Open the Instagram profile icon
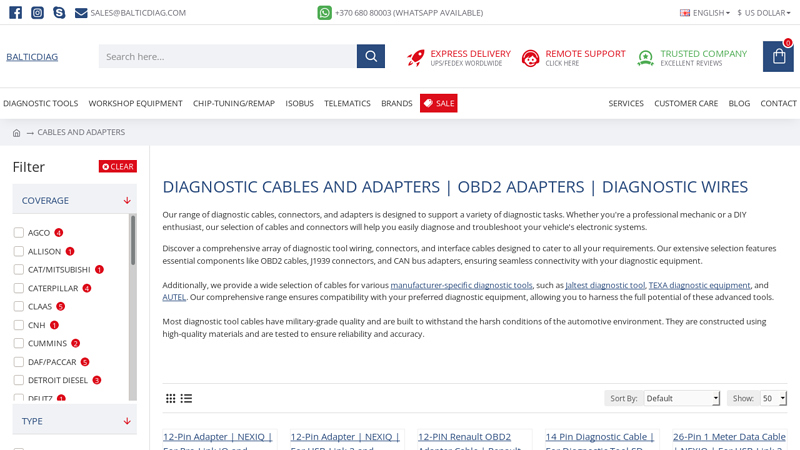This screenshot has width=800, height=450. pyautogui.click(x=37, y=12)
